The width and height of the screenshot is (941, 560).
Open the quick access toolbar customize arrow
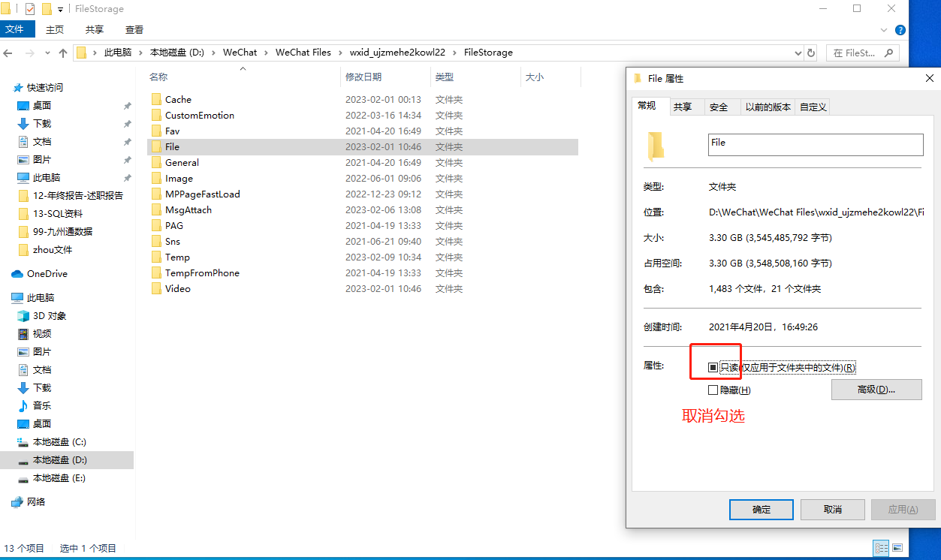[60, 10]
